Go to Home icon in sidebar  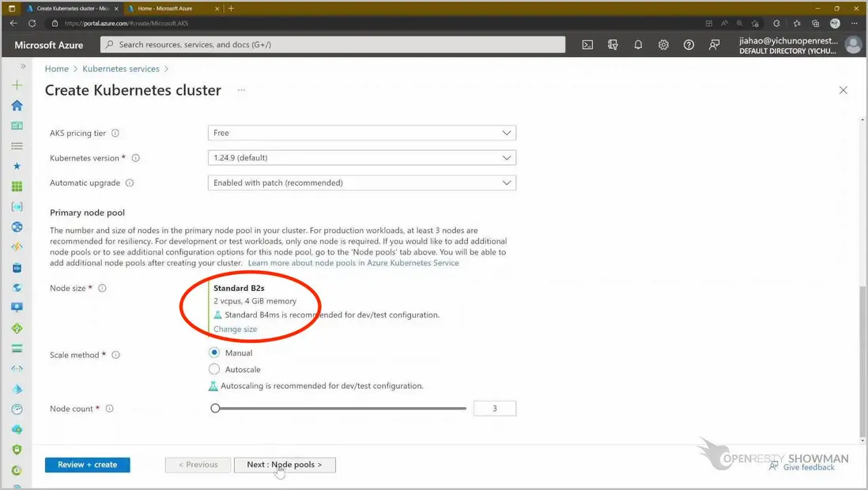point(17,105)
